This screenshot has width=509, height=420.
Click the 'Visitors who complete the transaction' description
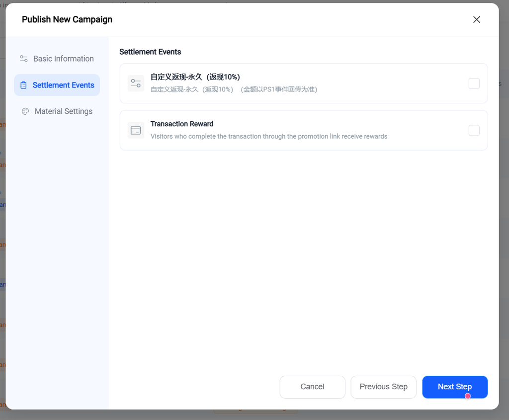(x=269, y=136)
